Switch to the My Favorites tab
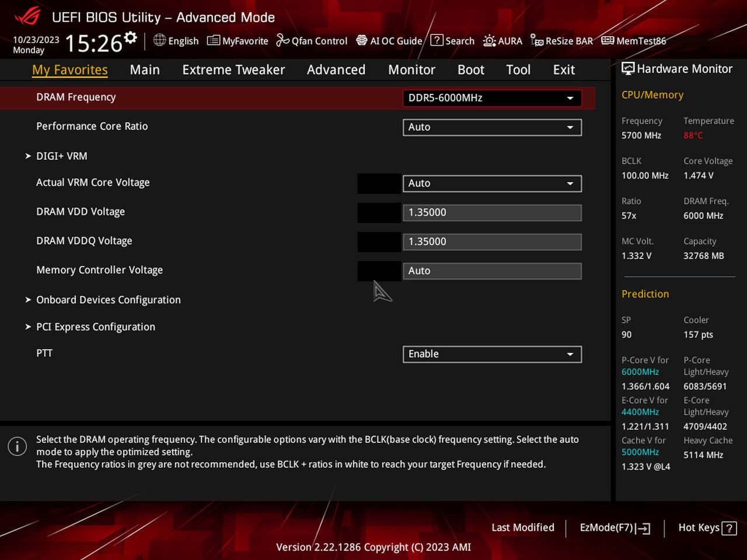 point(70,69)
